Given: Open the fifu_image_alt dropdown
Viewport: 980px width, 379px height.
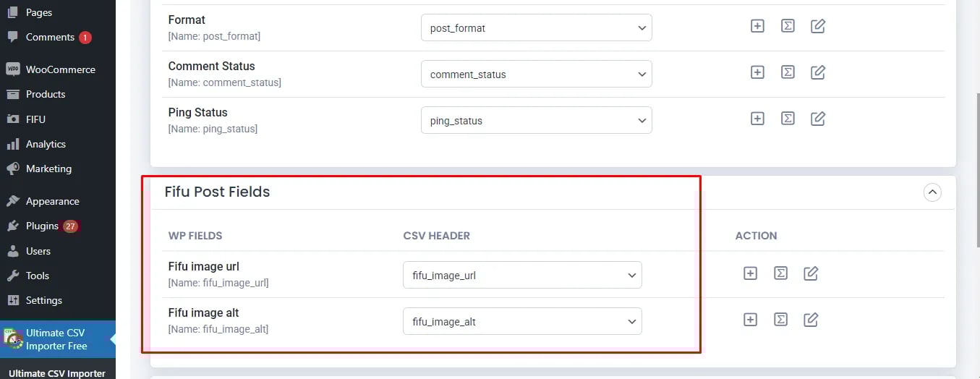Looking at the screenshot, I should coord(522,321).
